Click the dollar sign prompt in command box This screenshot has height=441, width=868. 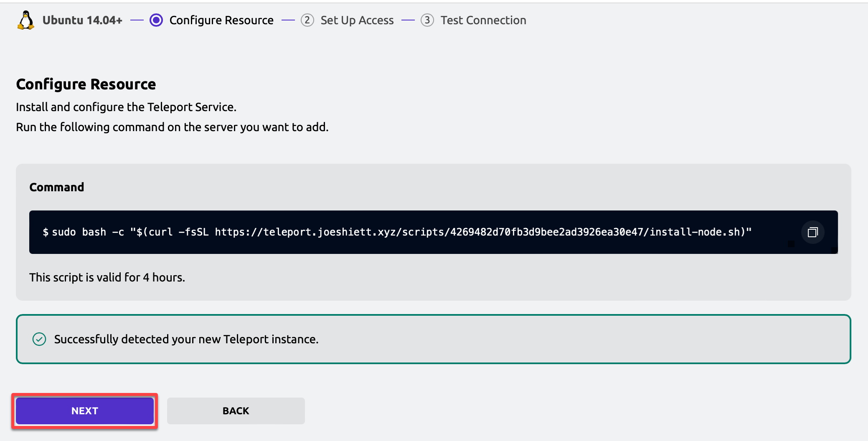click(x=46, y=232)
